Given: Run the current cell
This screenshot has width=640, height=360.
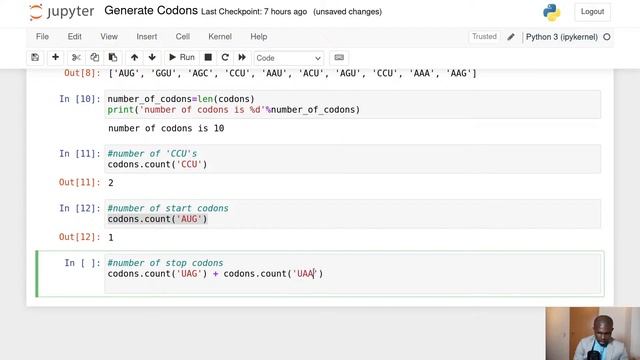Looking at the screenshot, I should click(182, 58).
